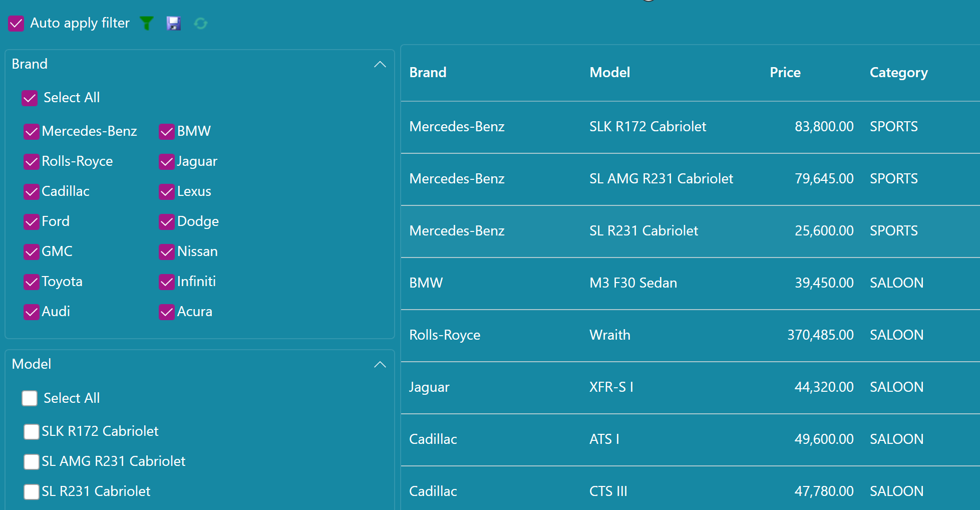Deselect the Rolls-Royce brand

pyautogui.click(x=31, y=161)
